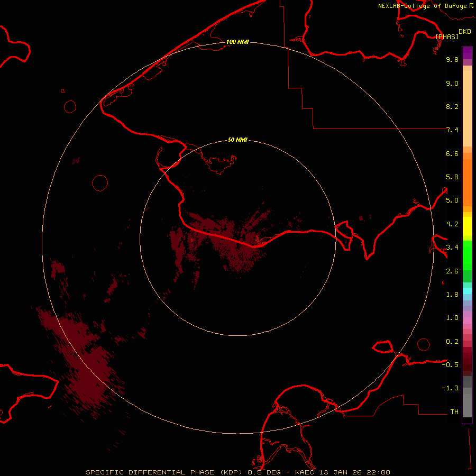
Task: Click the 5.0 scale value label
Action: (452, 200)
